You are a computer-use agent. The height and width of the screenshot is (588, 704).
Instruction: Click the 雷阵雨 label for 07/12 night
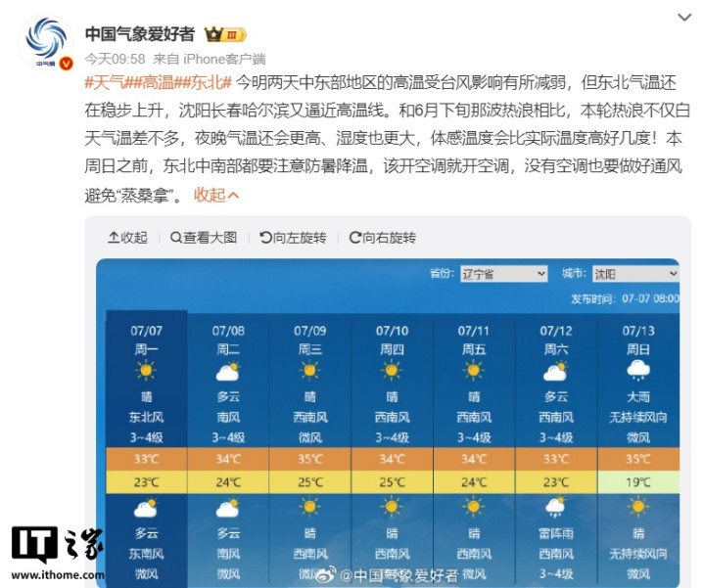click(556, 533)
